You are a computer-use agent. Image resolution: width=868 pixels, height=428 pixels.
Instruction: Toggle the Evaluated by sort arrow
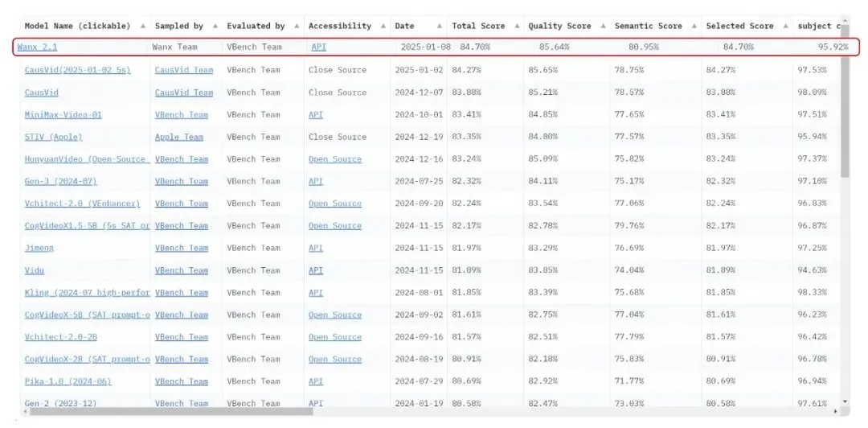coord(297,27)
